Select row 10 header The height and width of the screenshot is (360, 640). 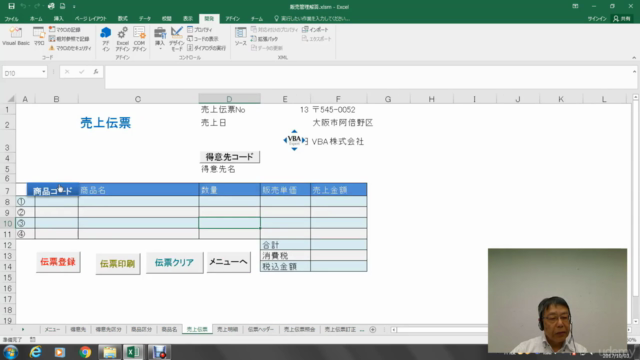click(8, 223)
